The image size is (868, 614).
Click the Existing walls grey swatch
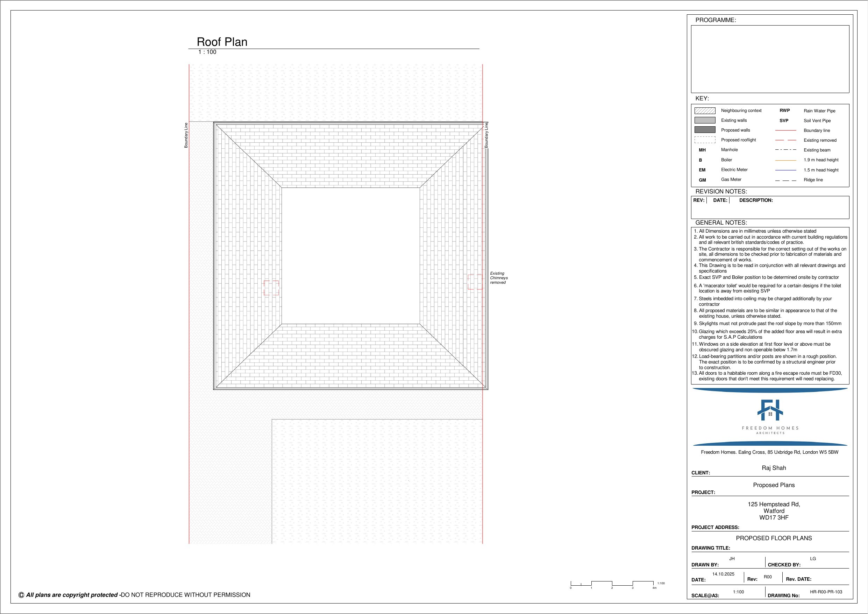(x=705, y=120)
